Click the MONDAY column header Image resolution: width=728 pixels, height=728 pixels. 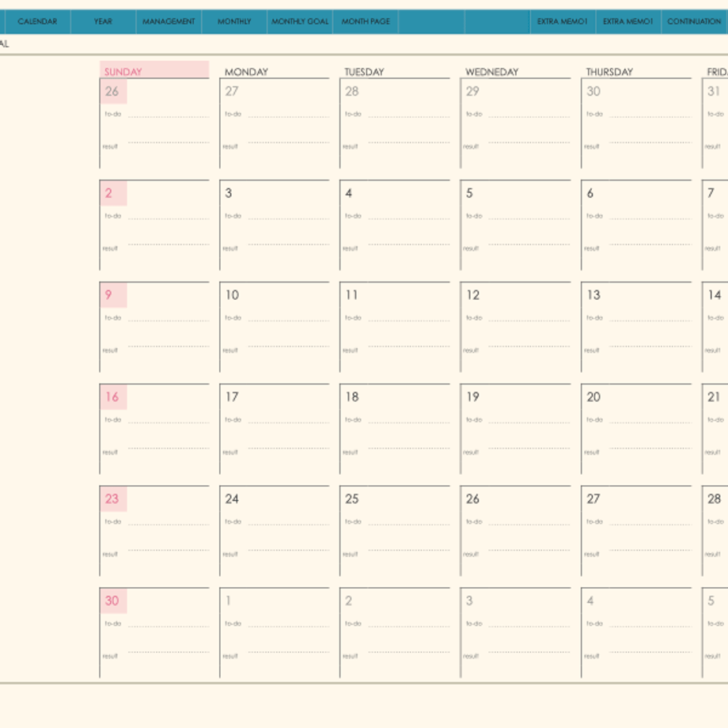point(246,72)
